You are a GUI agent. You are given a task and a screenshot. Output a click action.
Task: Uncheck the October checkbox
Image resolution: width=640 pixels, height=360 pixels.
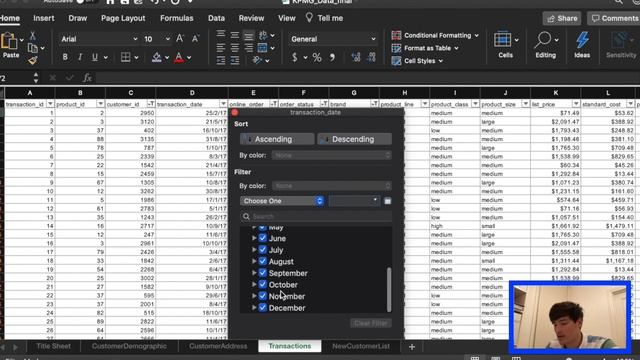[262, 284]
